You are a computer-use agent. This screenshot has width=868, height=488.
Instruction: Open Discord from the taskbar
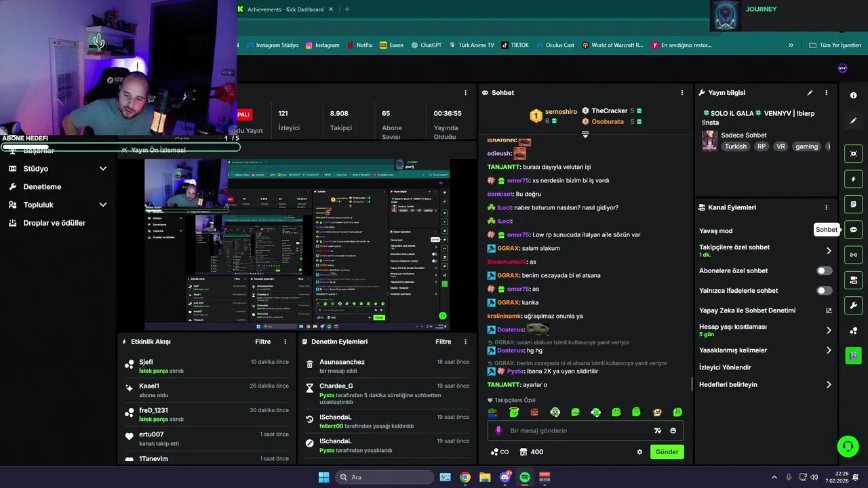point(505,477)
